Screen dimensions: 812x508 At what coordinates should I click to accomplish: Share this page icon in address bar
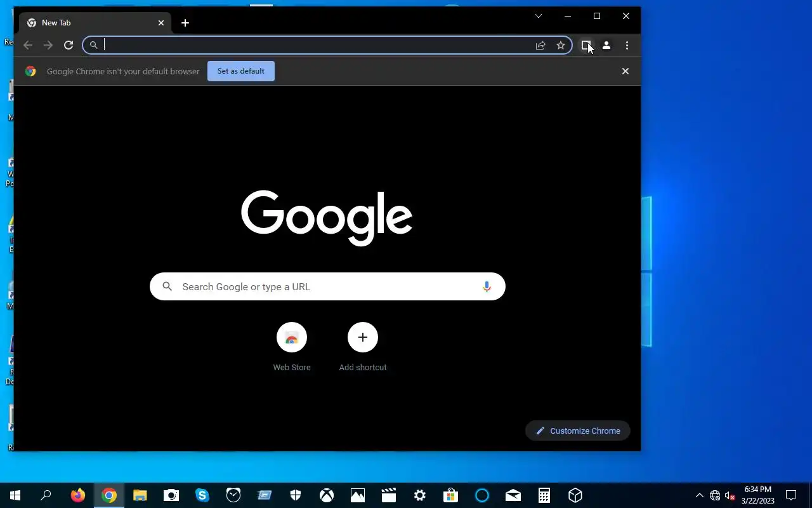click(x=540, y=45)
